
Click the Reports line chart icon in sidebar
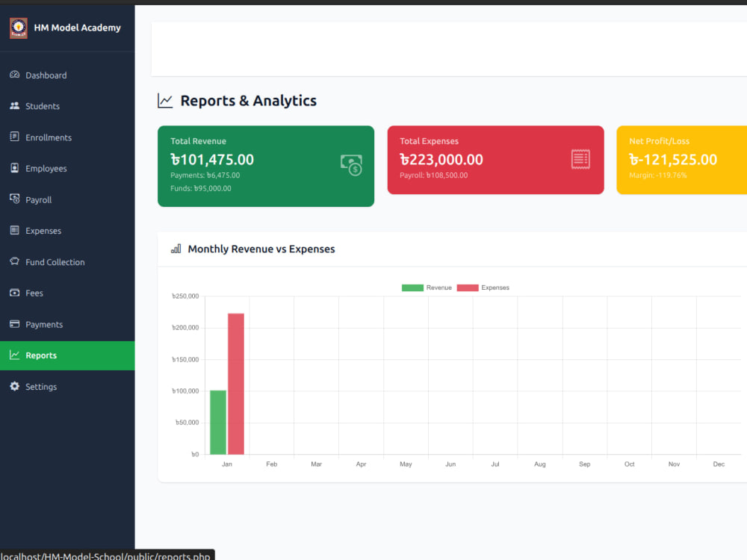[x=15, y=355]
